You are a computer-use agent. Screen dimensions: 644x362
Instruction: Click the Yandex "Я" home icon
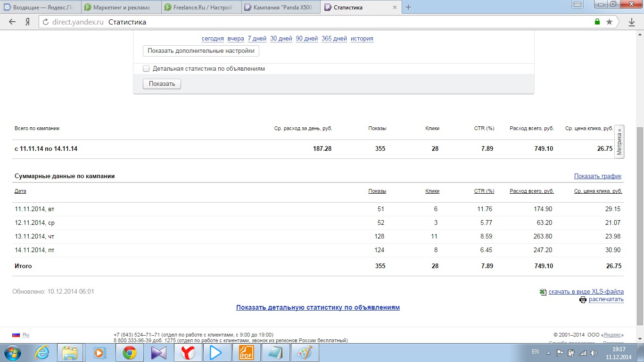point(28,22)
